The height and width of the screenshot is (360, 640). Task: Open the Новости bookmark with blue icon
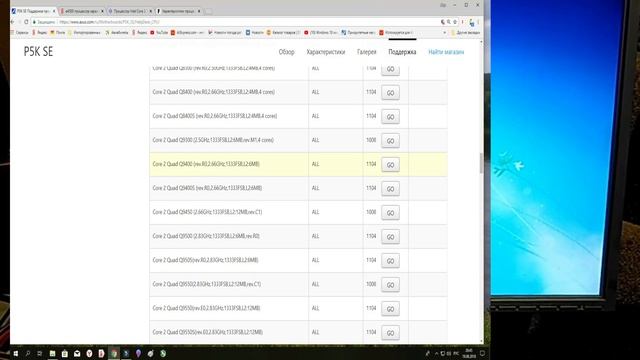(x=255, y=32)
